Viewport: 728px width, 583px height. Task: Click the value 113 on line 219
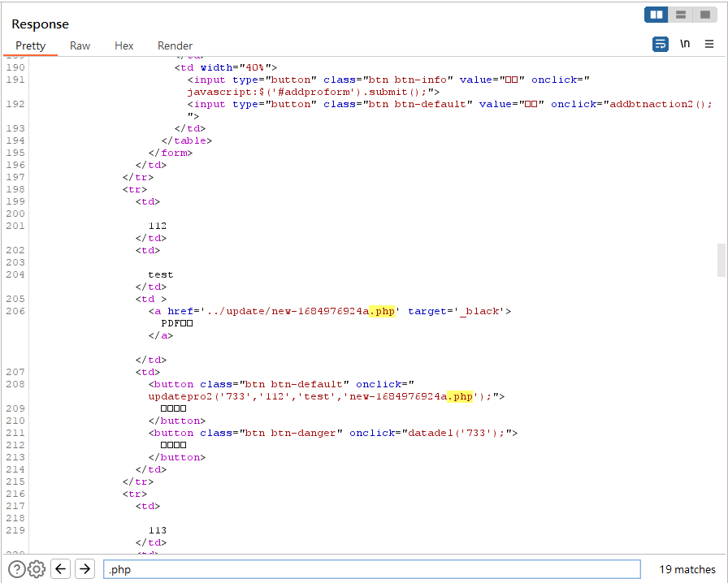pos(158,530)
